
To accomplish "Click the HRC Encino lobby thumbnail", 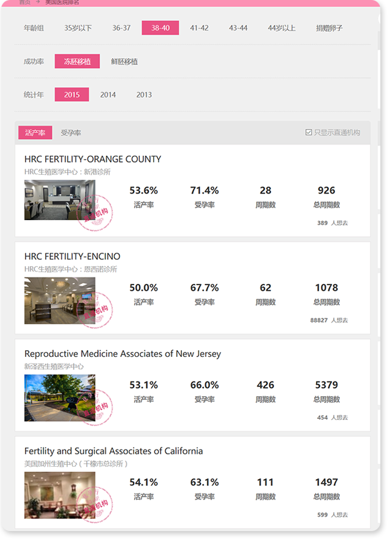I will 59,300.
